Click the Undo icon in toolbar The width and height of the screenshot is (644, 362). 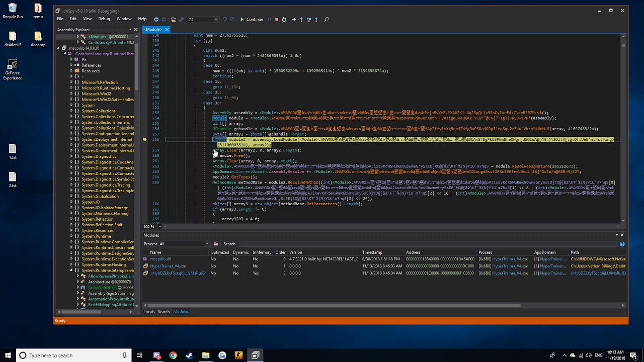point(224,19)
